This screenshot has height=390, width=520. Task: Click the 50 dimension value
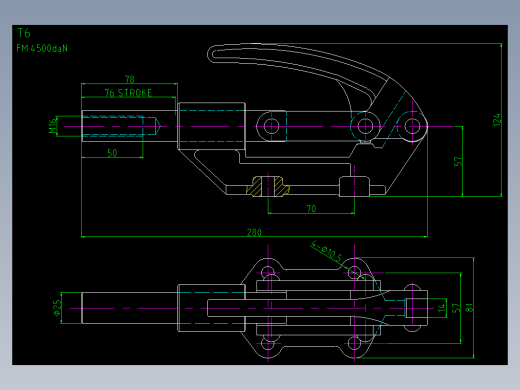pos(112,153)
